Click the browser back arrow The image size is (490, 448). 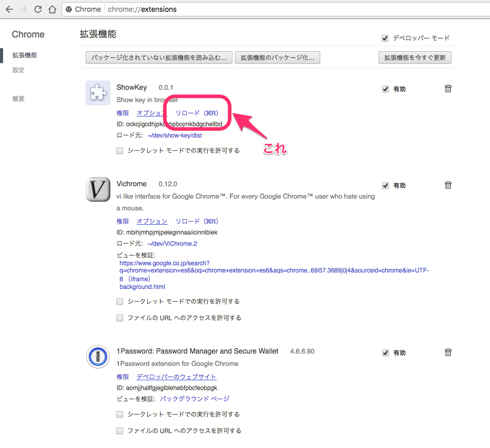pos(9,9)
